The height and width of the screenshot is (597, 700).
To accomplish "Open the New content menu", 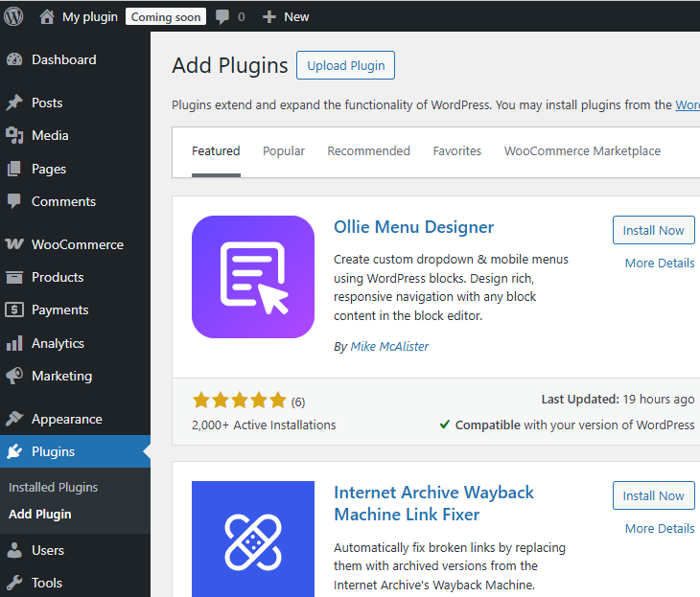I will point(286,16).
